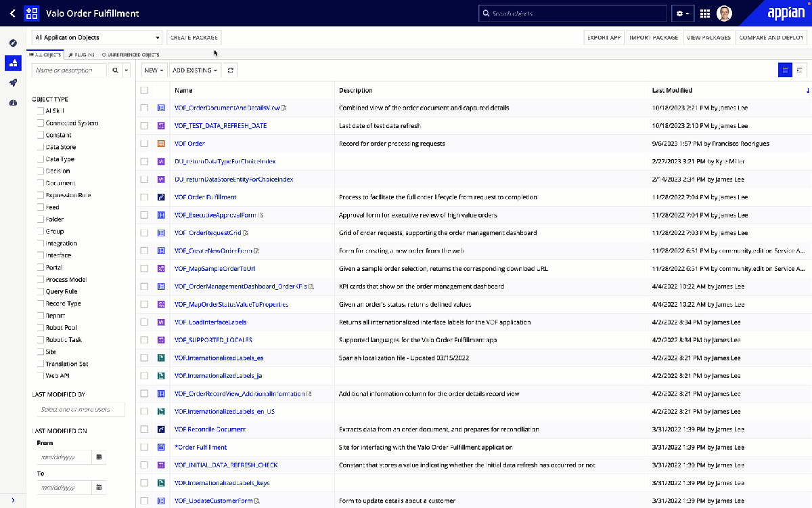Open the VOF Order Fulfillment process model link

click(205, 197)
